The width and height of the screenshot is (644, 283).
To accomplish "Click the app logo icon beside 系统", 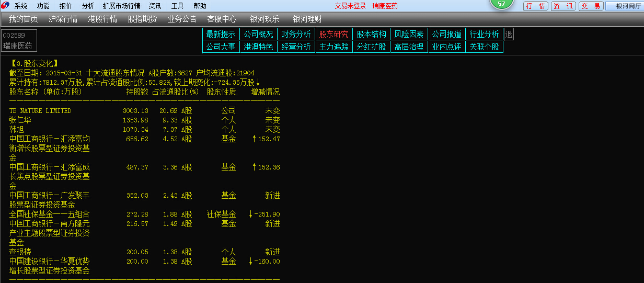I will [6, 6].
